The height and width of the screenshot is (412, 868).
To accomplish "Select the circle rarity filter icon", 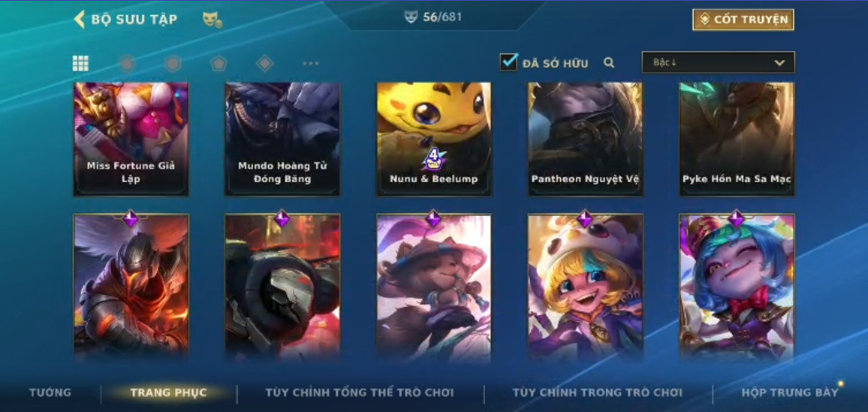I will click(128, 63).
